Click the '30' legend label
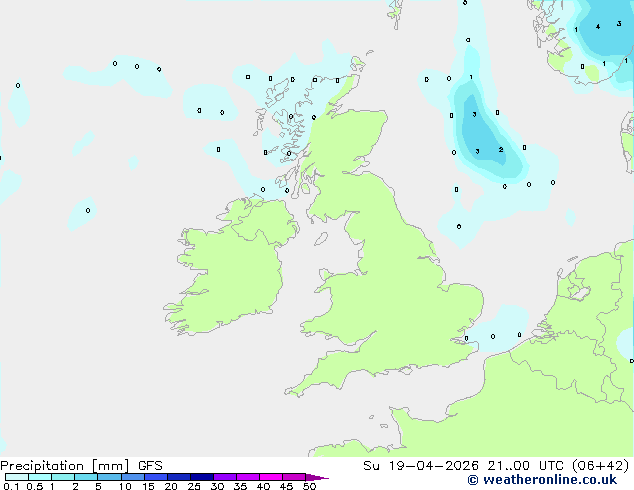Viewport: 634px width, 490px height. [217, 486]
